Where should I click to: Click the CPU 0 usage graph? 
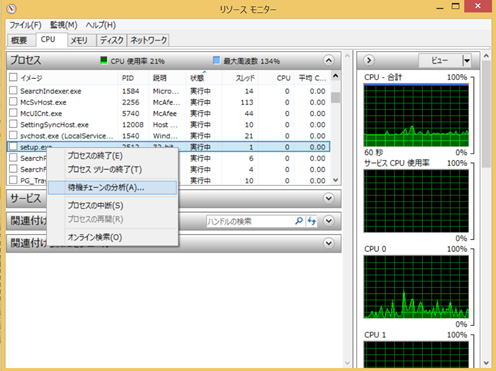click(416, 287)
